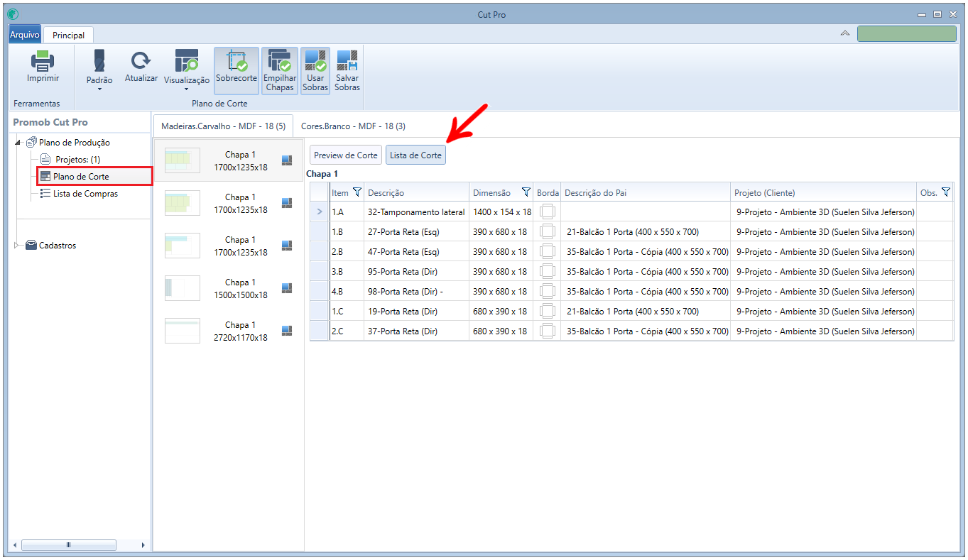Screen dimensions: 968x560
Task: Click the '98-Porta Reta (Dir) -' cell
Action: coord(416,291)
